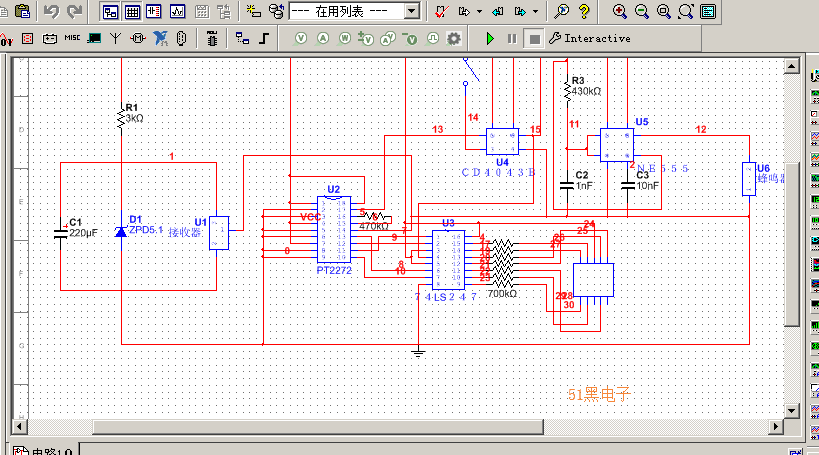This screenshot has width=819, height=455.
Task: Show the parent sheet hierarchy
Action: [224, 11]
